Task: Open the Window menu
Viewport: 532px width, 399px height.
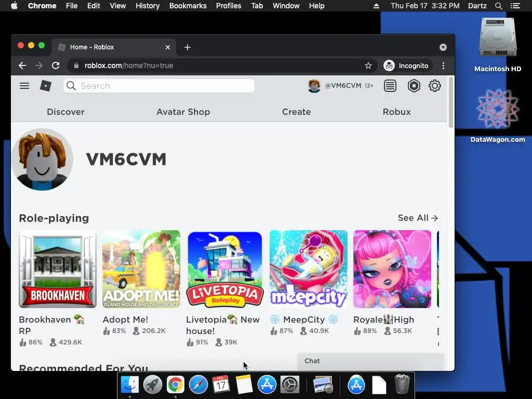Action: [286, 6]
